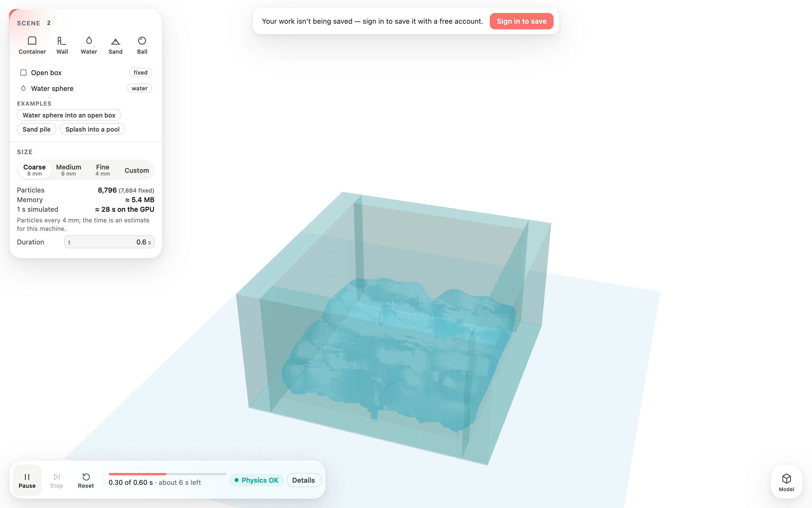Click the fixed tag on Open box
Screen dimensions: 812x508
[141, 73]
